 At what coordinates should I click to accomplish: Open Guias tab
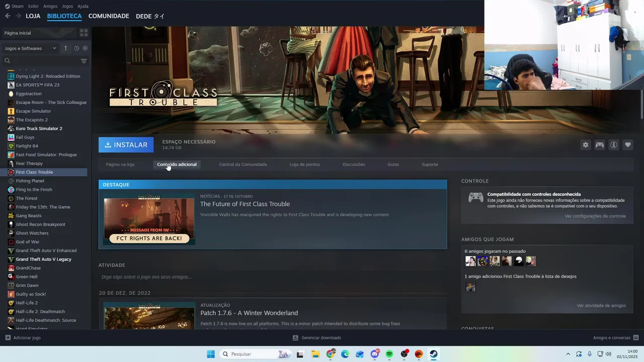[393, 164]
